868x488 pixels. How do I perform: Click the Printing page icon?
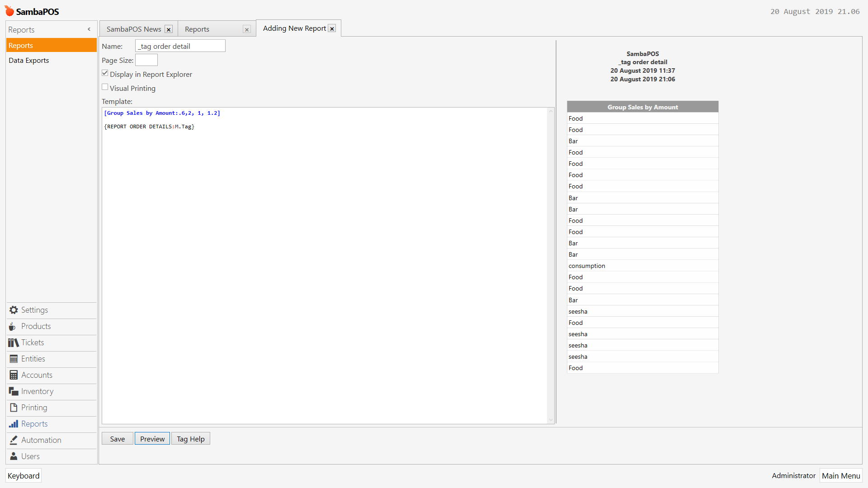point(14,408)
